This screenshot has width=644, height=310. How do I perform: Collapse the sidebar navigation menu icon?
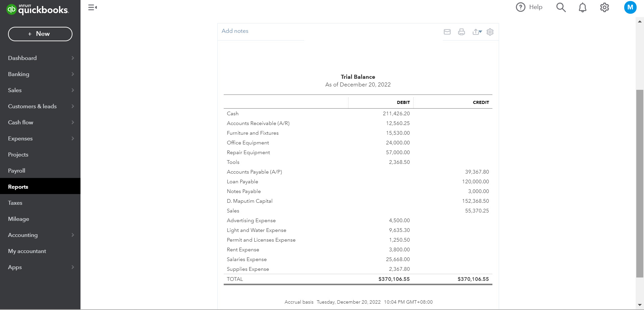point(93,7)
